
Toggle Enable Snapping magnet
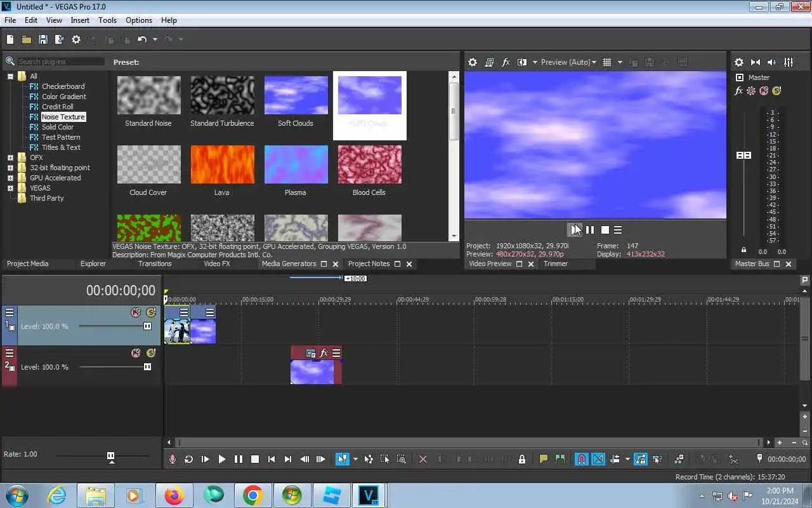click(x=582, y=459)
